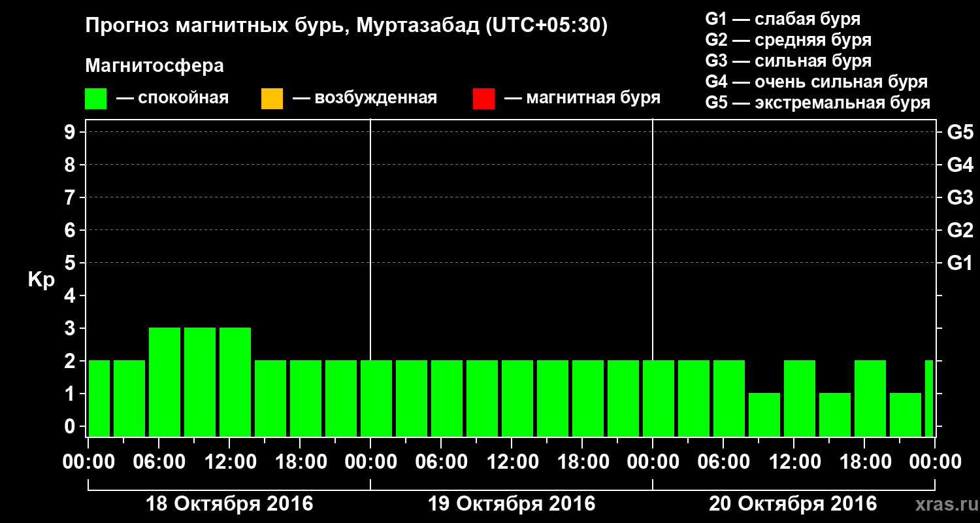The image size is (980, 523).
Task: Click the 'G3' label on the right axis
Action: [960, 197]
